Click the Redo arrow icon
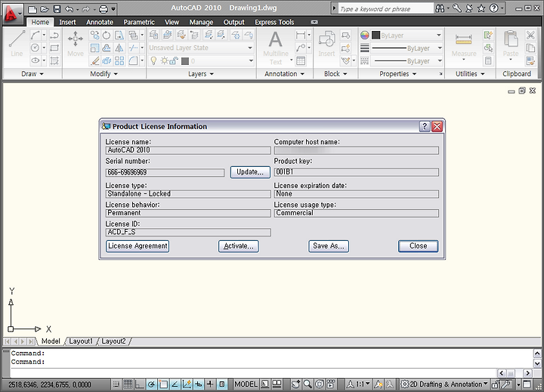 point(85,9)
